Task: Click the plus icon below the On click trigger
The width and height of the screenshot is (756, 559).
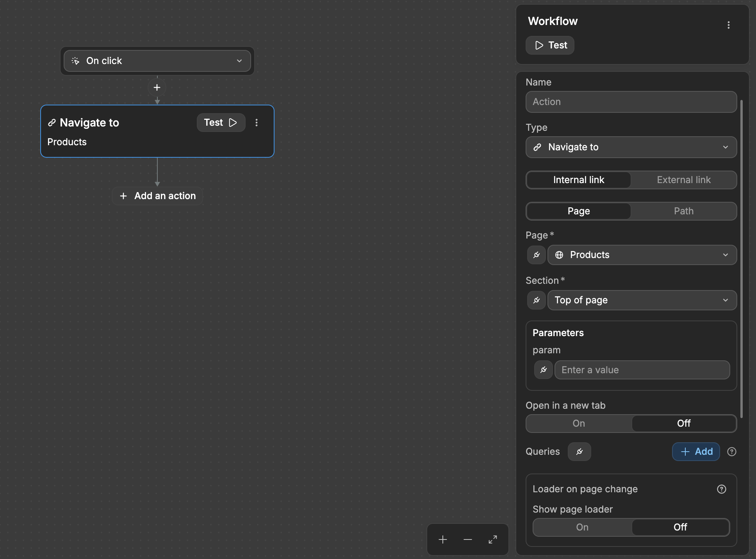Action: (x=157, y=87)
